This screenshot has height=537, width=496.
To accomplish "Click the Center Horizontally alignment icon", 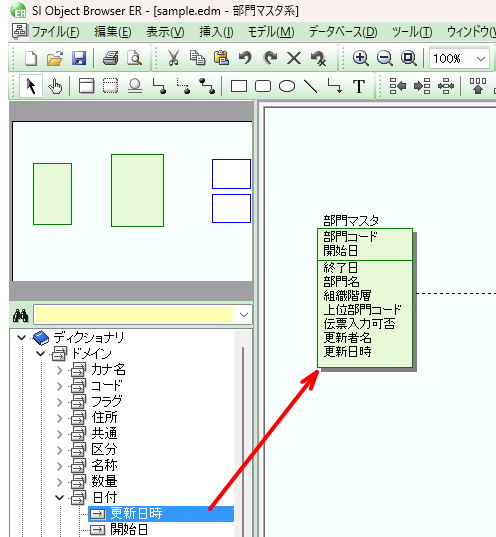I will (446, 86).
